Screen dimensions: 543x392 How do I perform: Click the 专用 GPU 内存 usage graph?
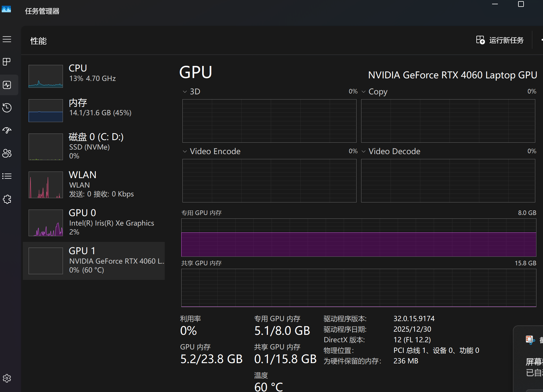(x=359, y=237)
